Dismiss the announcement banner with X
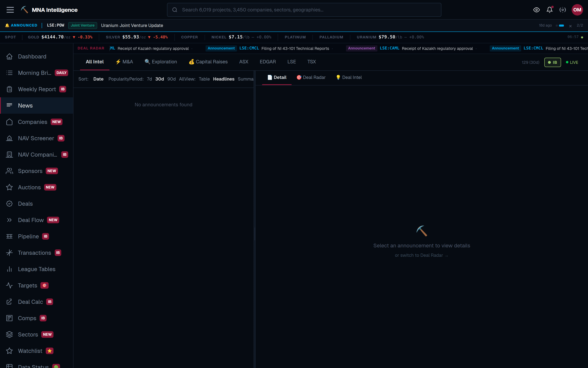 (570, 26)
